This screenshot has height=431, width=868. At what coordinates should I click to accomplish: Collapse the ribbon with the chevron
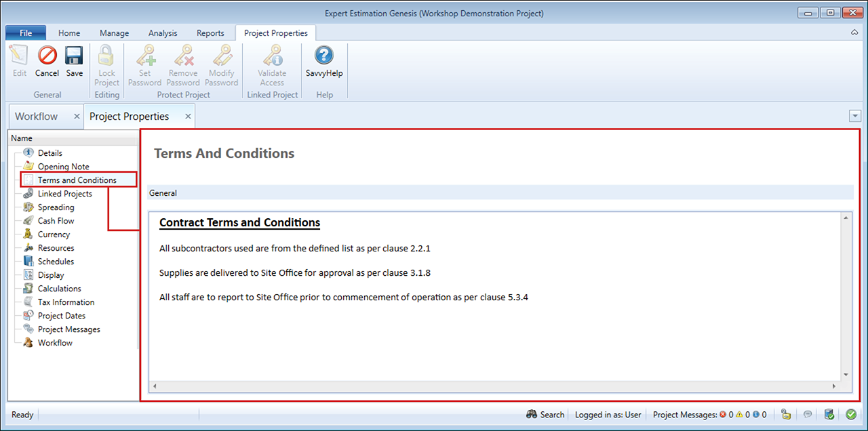[854, 33]
